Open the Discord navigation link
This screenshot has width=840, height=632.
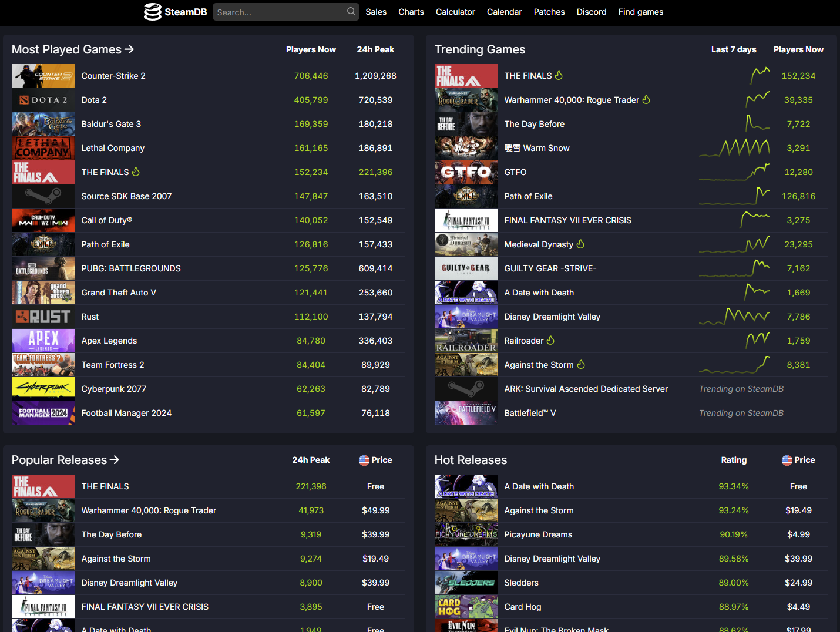(592, 12)
